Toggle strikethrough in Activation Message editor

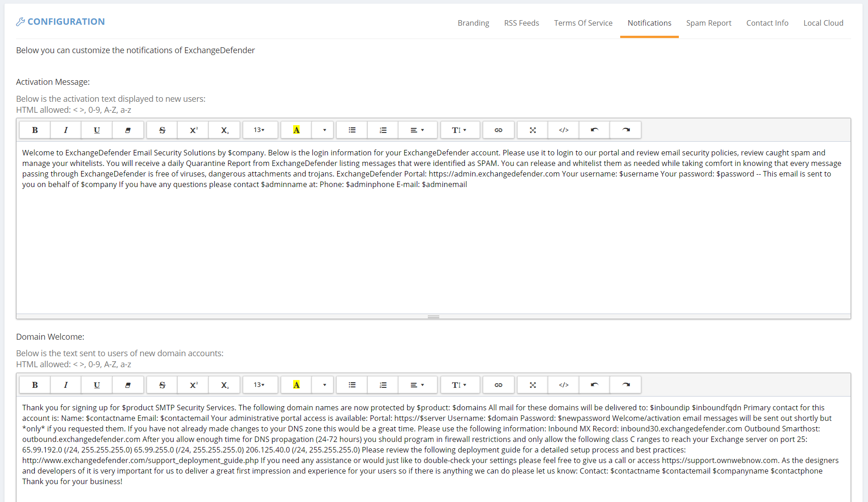click(x=162, y=130)
